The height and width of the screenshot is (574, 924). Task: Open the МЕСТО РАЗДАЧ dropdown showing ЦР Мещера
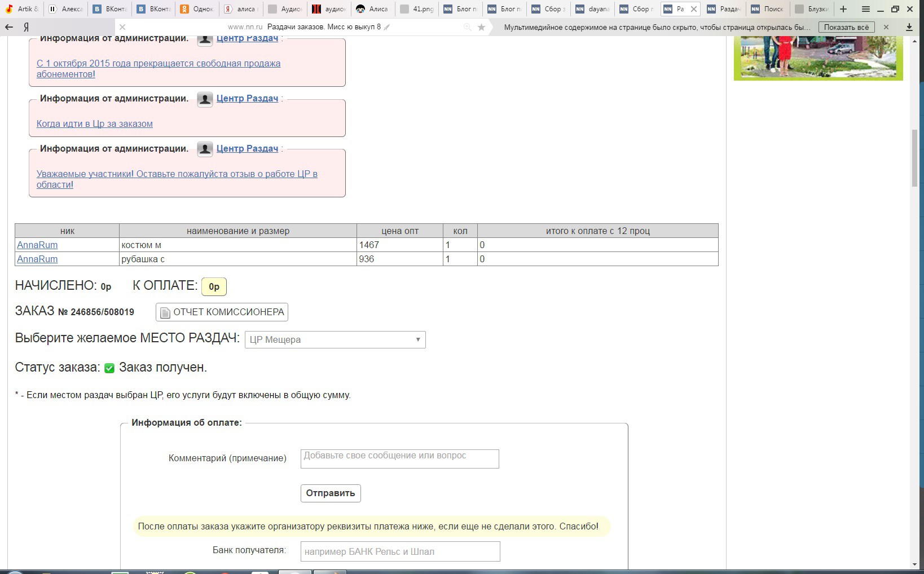pyautogui.click(x=335, y=339)
